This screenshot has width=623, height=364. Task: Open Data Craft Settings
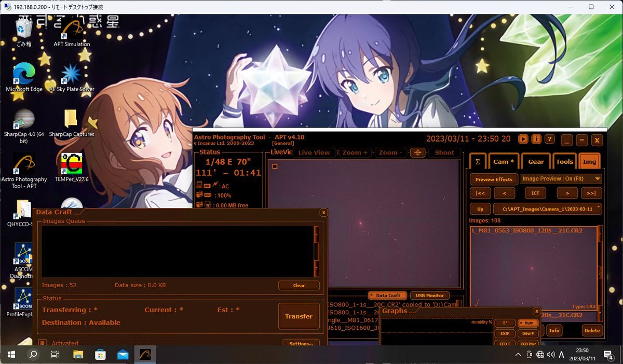coord(301,343)
